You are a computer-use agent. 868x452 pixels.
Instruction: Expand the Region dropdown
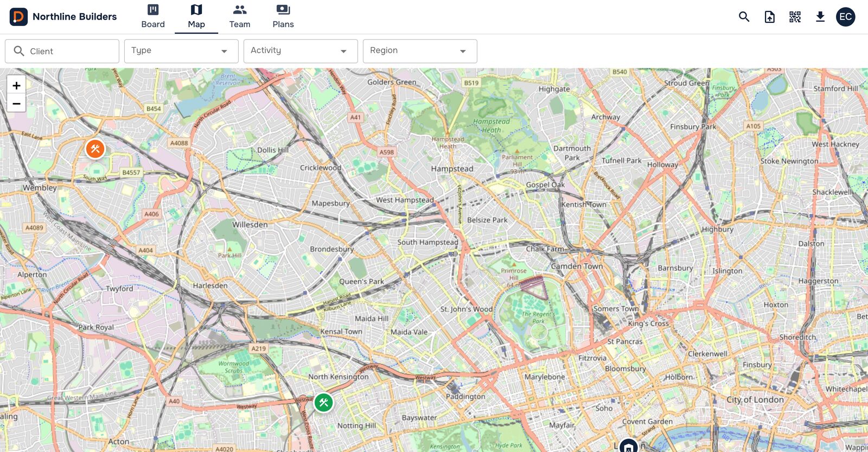[x=420, y=51]
